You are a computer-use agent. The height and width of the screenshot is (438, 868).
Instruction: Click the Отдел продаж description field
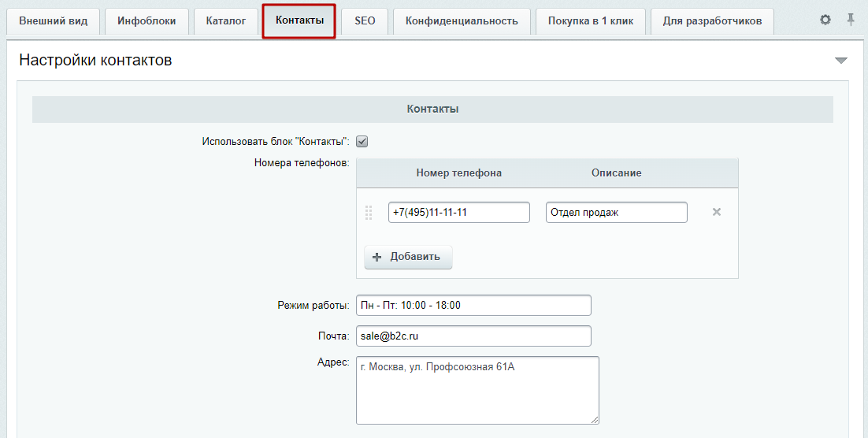click(617, 212)
